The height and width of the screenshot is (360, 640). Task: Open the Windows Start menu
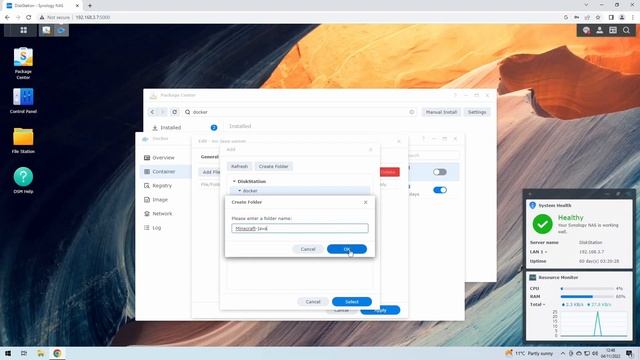pyautogui.click(x=7, y=353)
